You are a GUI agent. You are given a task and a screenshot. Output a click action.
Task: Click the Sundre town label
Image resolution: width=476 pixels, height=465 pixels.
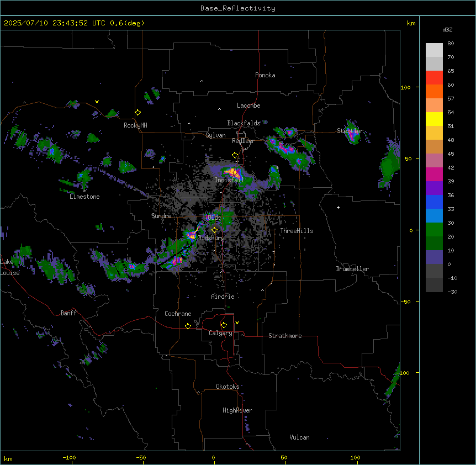[161, 216]
